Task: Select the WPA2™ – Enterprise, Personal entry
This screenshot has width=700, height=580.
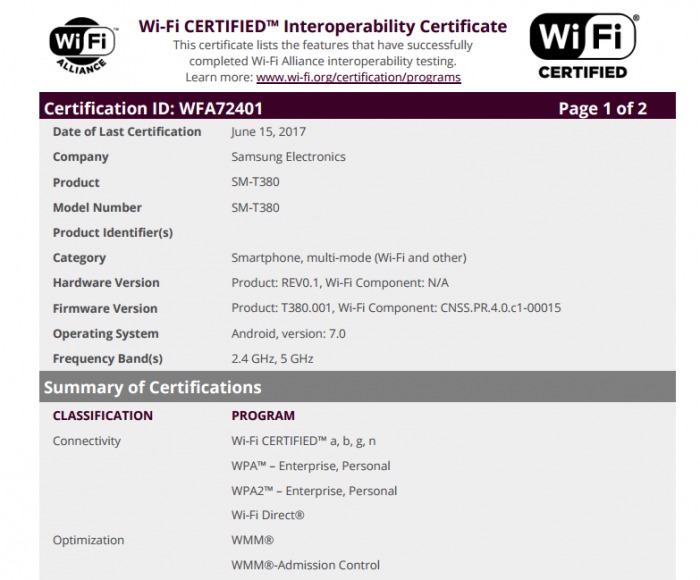Action: click(314, 490)
